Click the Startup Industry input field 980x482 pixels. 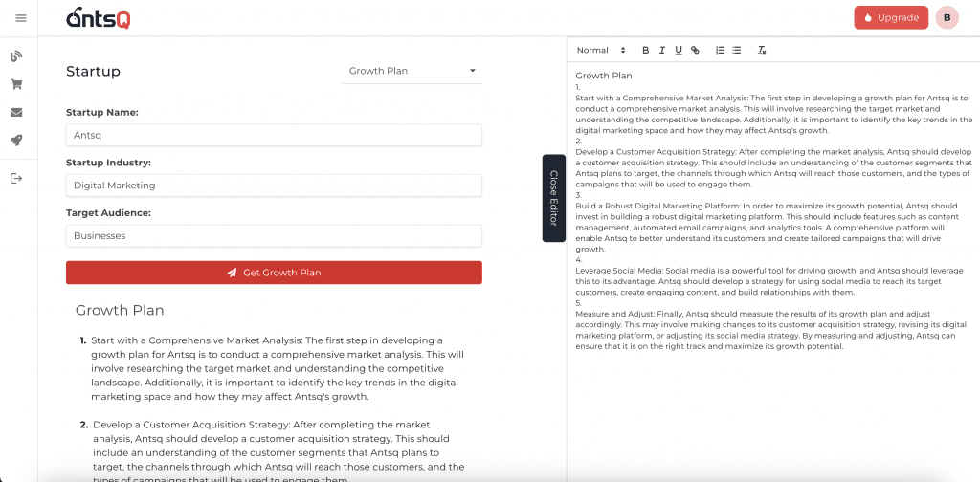click(x=274, y=186)
